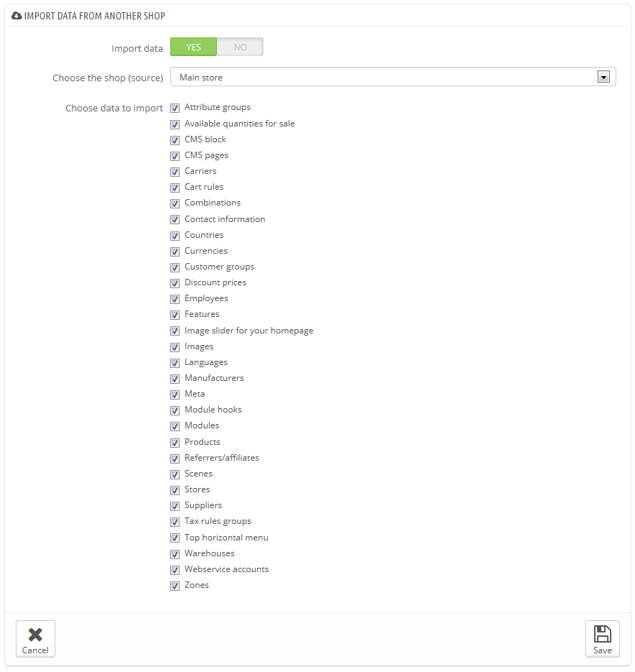Toggle the Tax rules groups checkbox

pyautogui.click(x=175, y=522)
